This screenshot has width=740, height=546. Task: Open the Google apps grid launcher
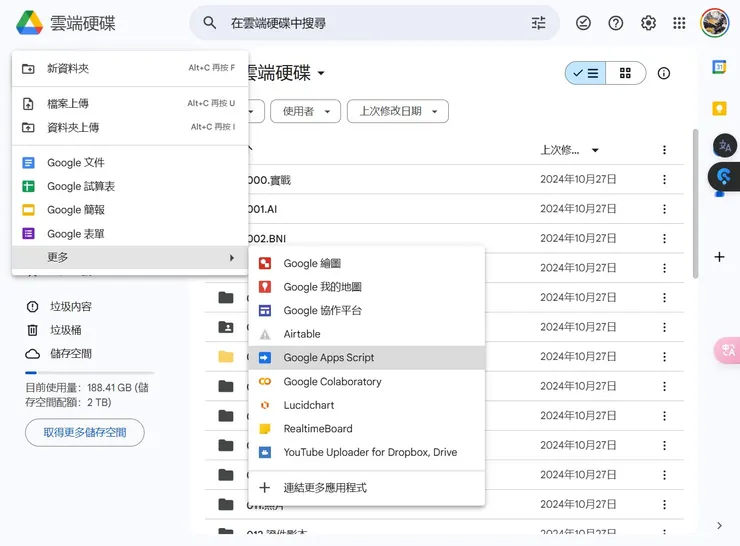point(679,23)
